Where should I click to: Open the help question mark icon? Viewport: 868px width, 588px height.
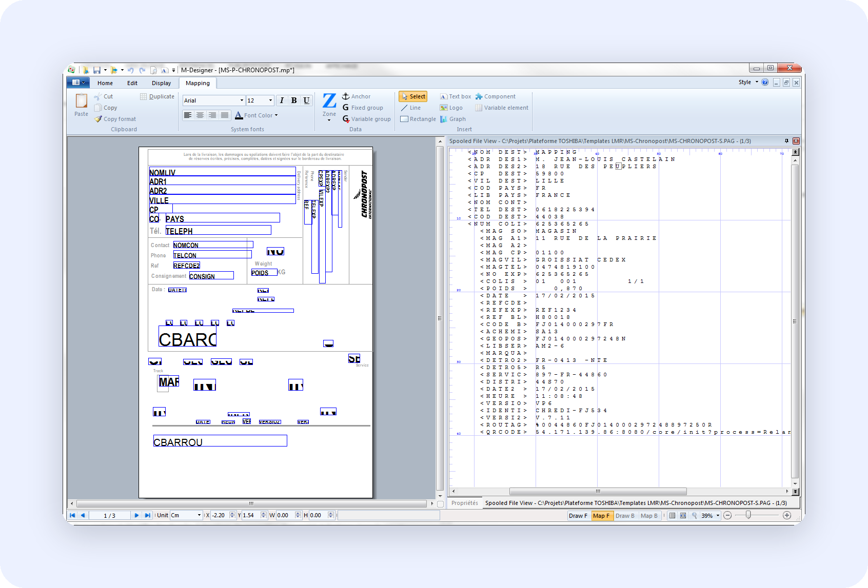tap(765, 82)
